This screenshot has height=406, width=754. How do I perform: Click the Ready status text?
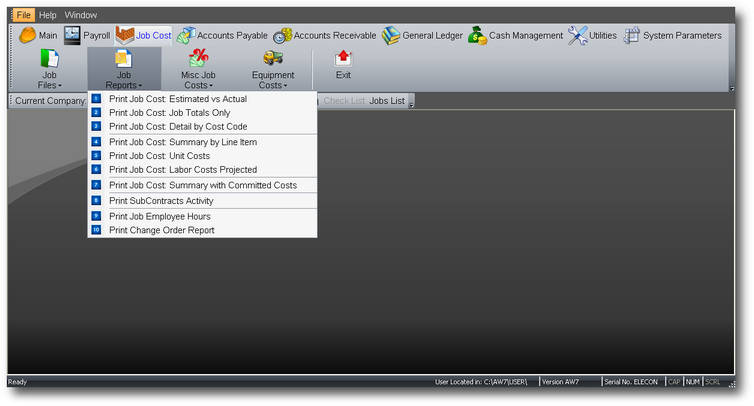click(x=17, y=382)
